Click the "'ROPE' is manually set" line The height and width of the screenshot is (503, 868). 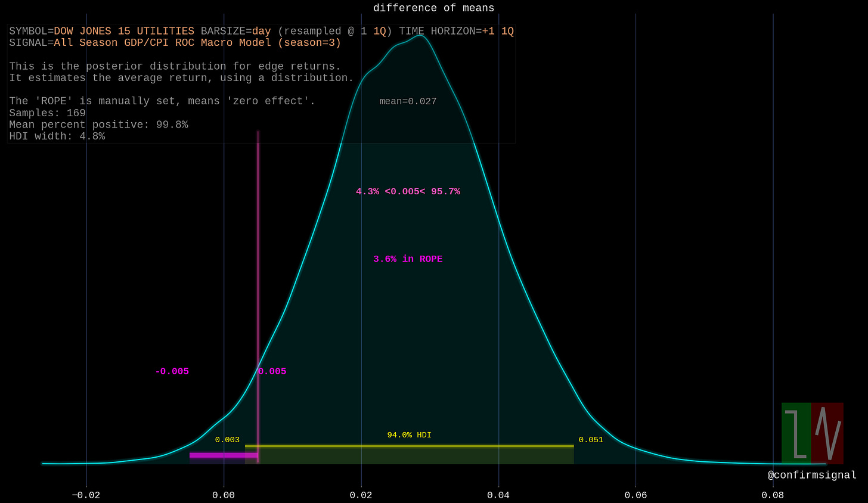click(x=162, y=101)
